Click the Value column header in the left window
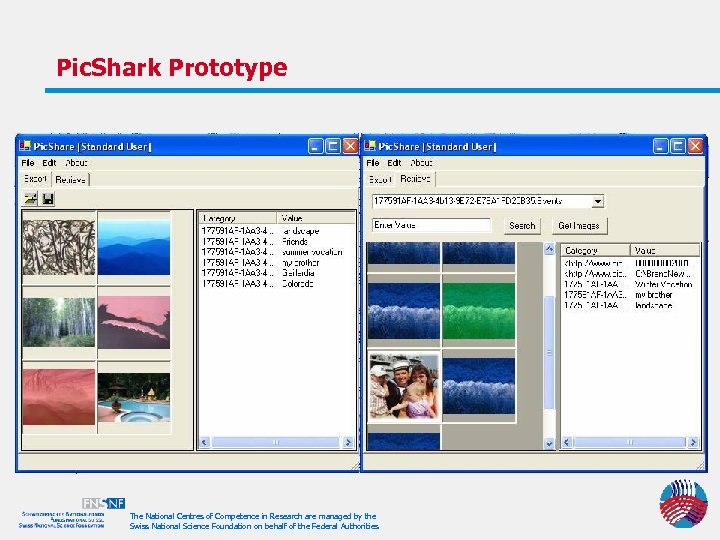Screen dimensions: 720x540 316,218
